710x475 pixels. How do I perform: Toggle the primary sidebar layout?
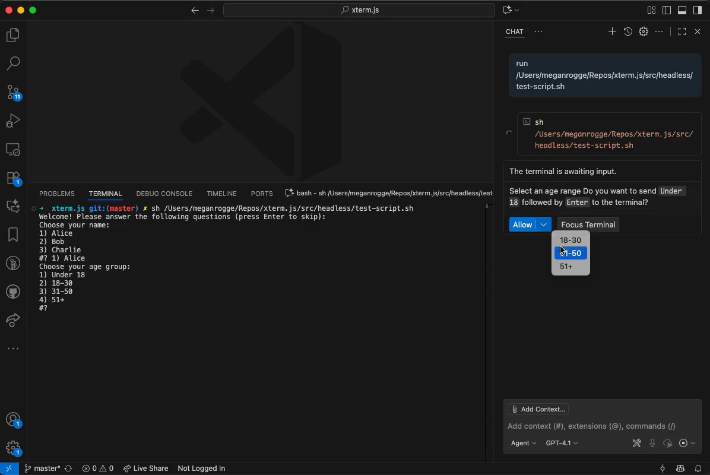tap(667, 10)
